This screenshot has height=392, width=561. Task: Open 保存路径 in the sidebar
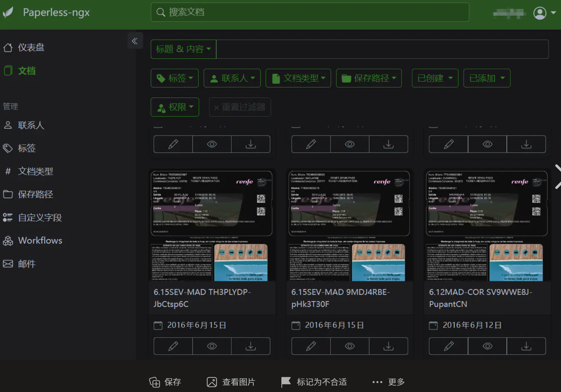[x=35, y=194]
